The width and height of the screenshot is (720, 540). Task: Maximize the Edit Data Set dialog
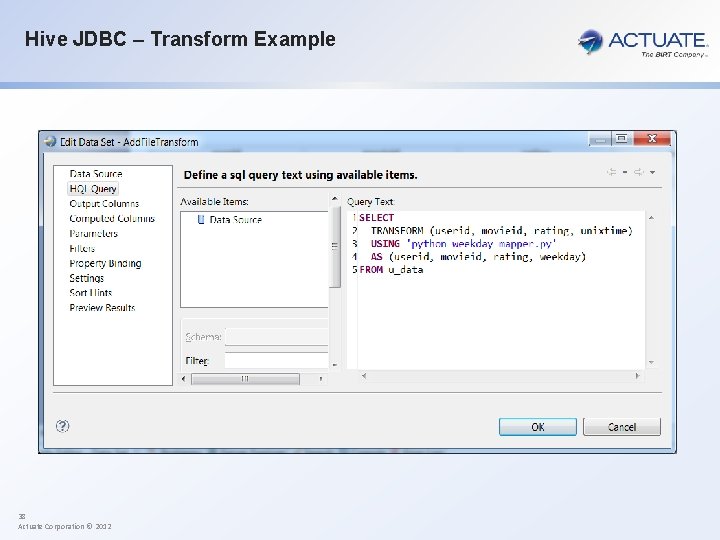(x=622, y=139)
